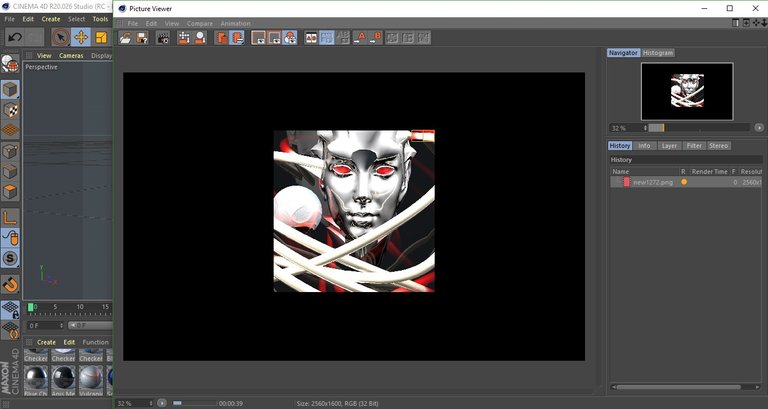Select the Model mode cube icon
The width and height of the screenshot is (768, 409).
(10, 90)
